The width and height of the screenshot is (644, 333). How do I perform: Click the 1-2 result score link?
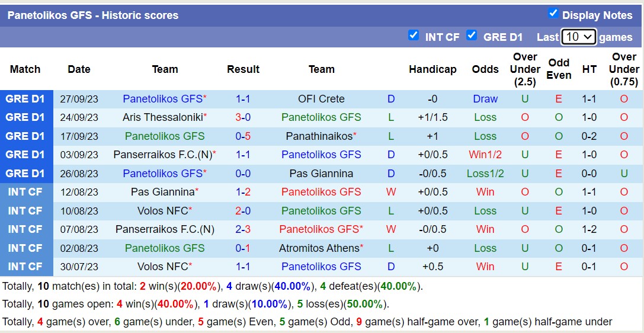click(x=243, y=192)
